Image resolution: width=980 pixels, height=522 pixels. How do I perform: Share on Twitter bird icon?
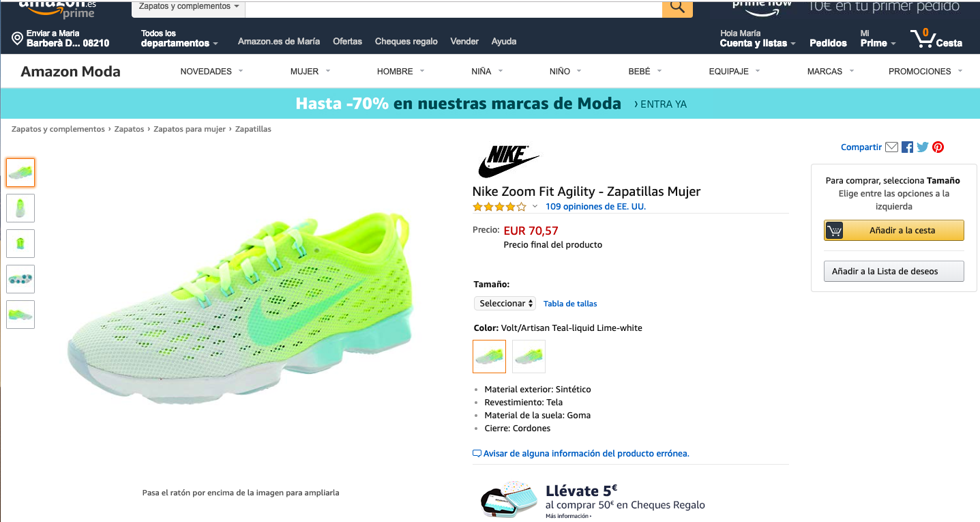(x=923, y=147)
